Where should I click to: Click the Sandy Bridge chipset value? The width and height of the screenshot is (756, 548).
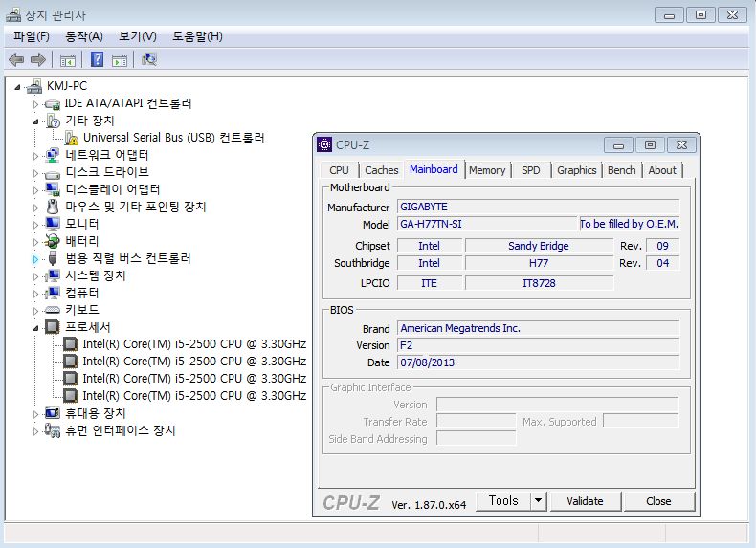(539, 246)
